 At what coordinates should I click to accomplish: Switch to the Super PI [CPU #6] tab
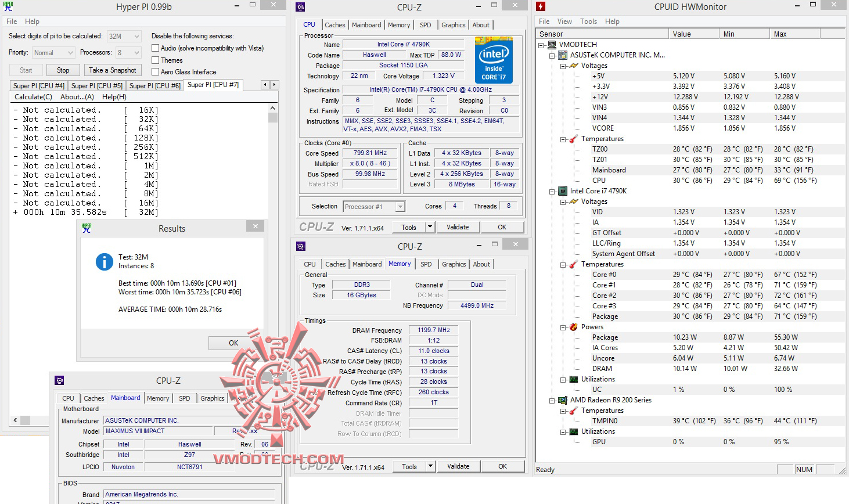pyautogui.click(x=155, y=85)
